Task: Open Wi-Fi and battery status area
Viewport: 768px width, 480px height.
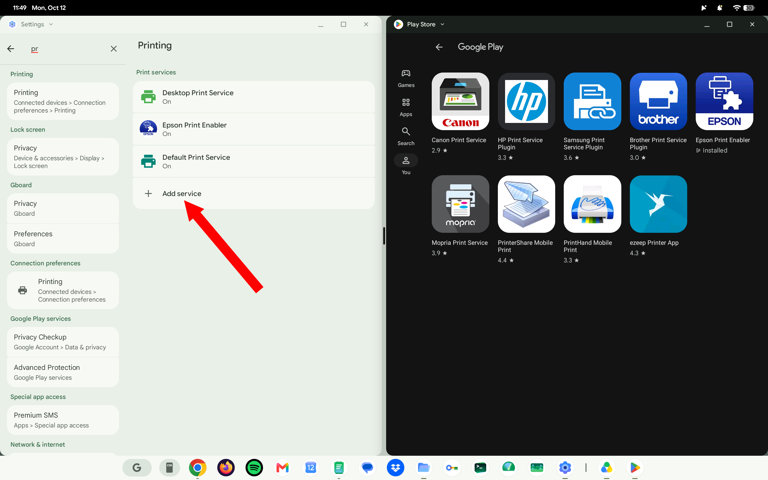Action: point(743,8)
